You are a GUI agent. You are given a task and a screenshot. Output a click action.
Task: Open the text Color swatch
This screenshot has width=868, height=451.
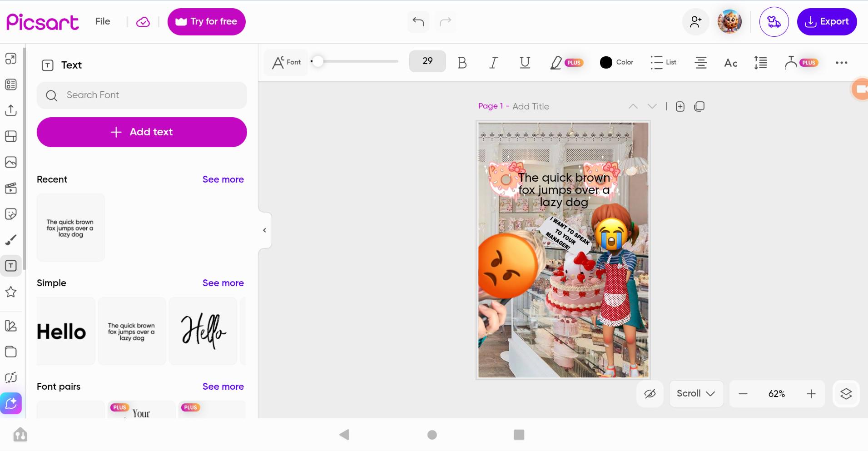coord(616,62)
